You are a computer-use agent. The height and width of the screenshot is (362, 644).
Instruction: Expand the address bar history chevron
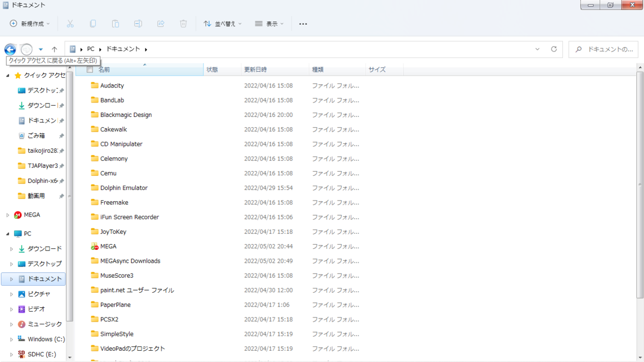click(537, 49)
